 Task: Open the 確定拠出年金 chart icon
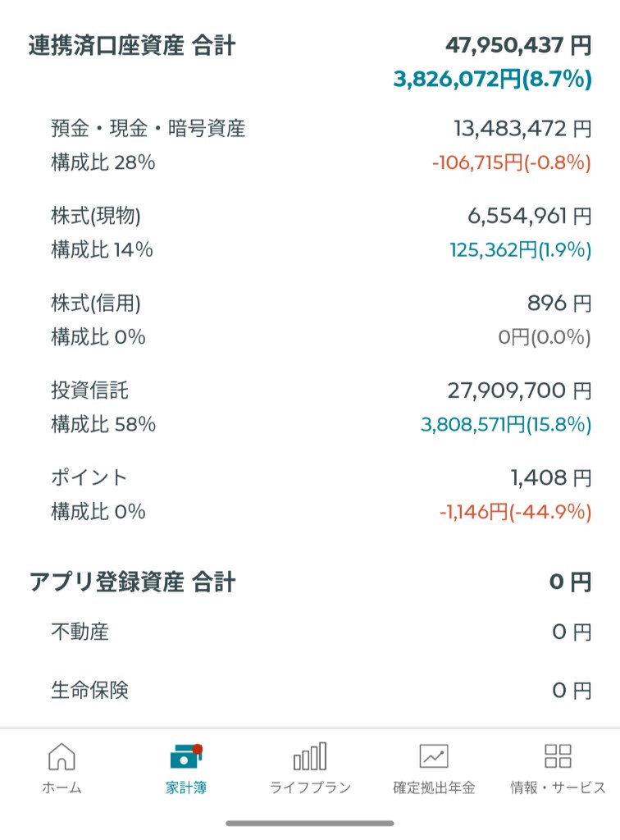[434, 756]
